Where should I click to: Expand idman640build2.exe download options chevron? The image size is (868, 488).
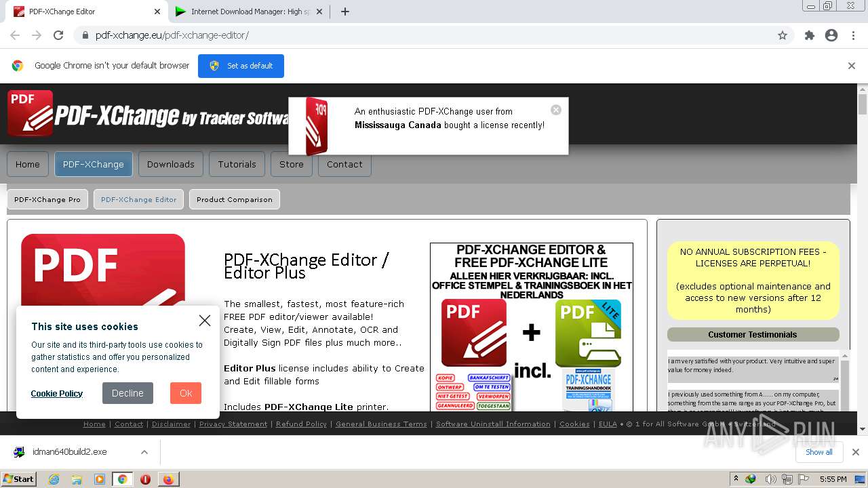tap(144, 452)
